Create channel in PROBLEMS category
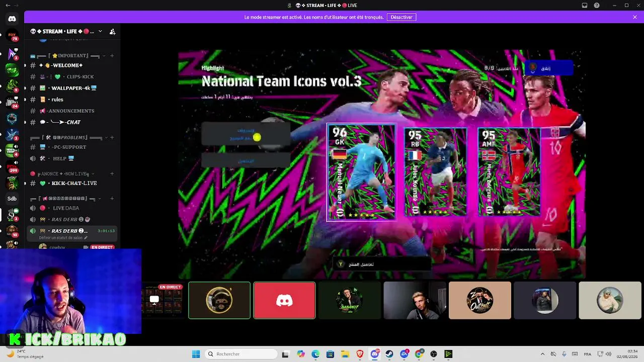 coord(112,137)
